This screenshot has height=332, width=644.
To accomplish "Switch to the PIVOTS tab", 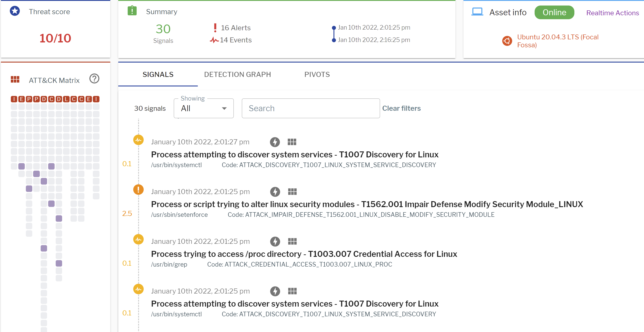I will 317,74.
